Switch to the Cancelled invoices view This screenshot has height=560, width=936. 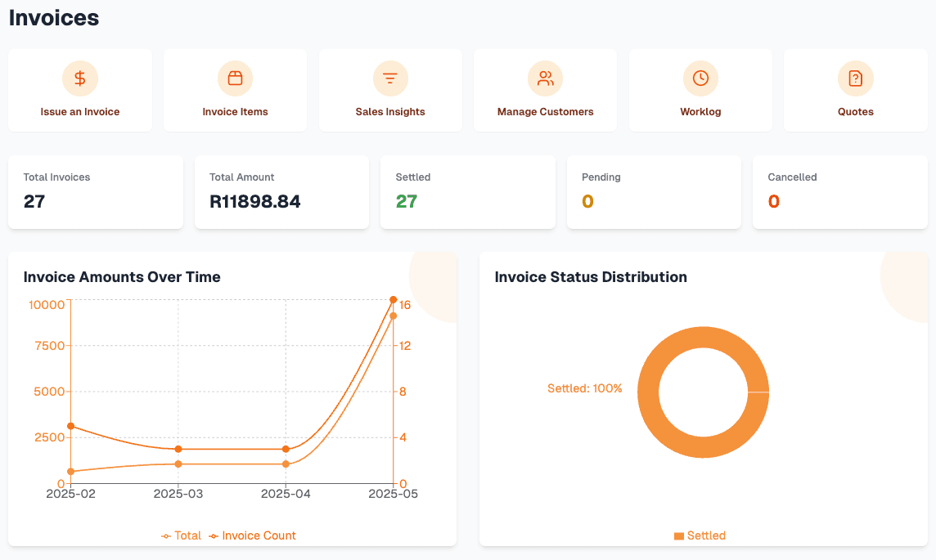[839, 191]
